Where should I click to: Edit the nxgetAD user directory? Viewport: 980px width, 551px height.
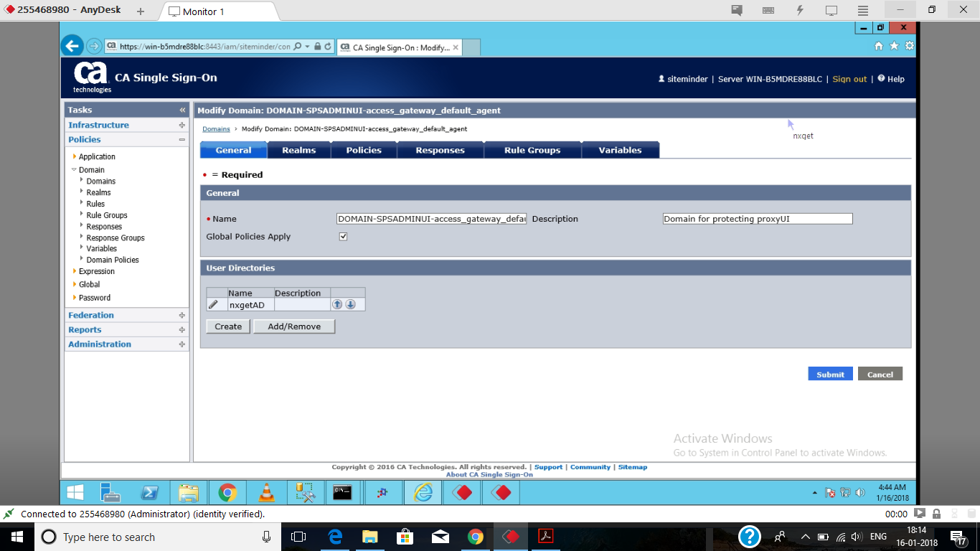pyautogui.click(x=215, y=303)
